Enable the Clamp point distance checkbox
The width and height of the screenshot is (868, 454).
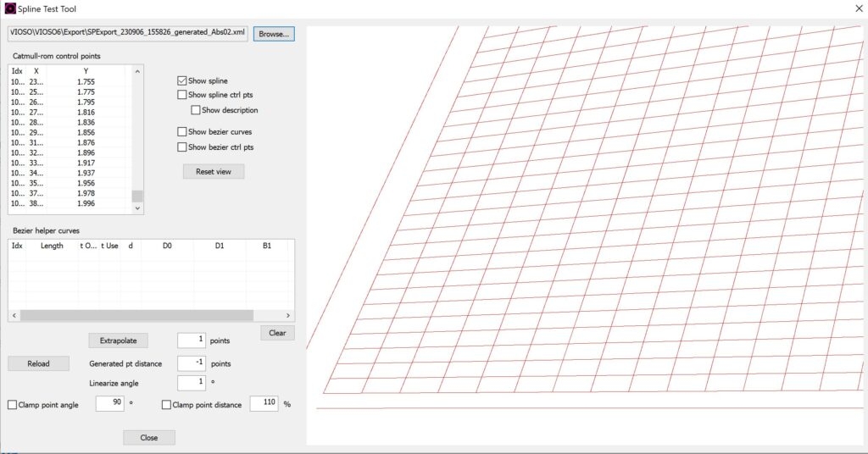166,405
